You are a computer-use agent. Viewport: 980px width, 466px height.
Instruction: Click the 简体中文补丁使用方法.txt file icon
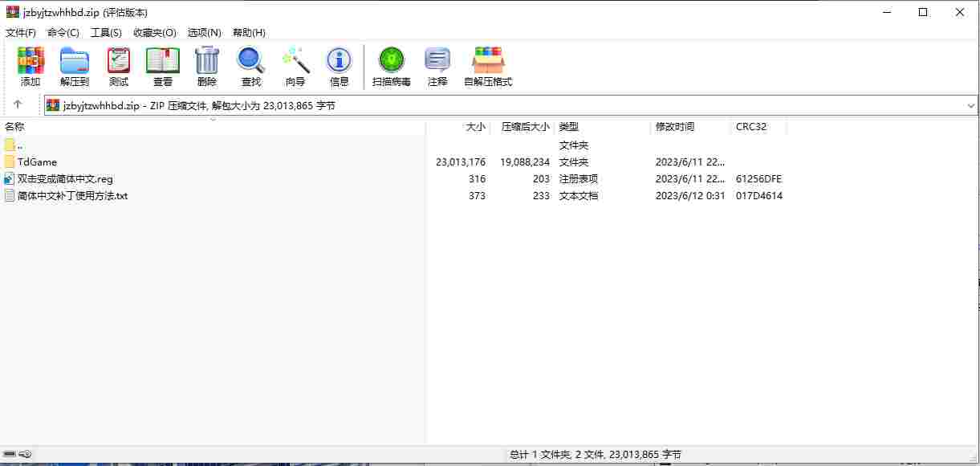click(x=10, y=195)
